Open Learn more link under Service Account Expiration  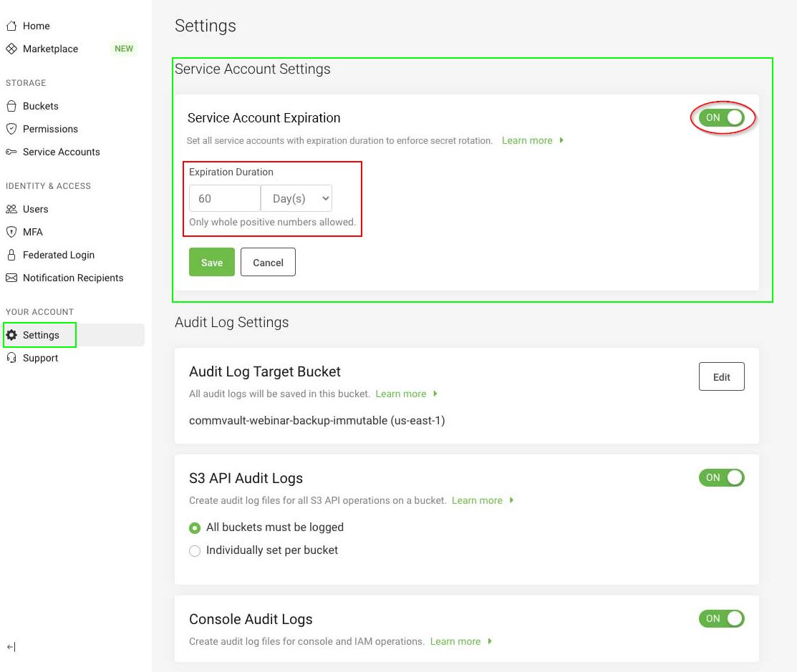527,141
